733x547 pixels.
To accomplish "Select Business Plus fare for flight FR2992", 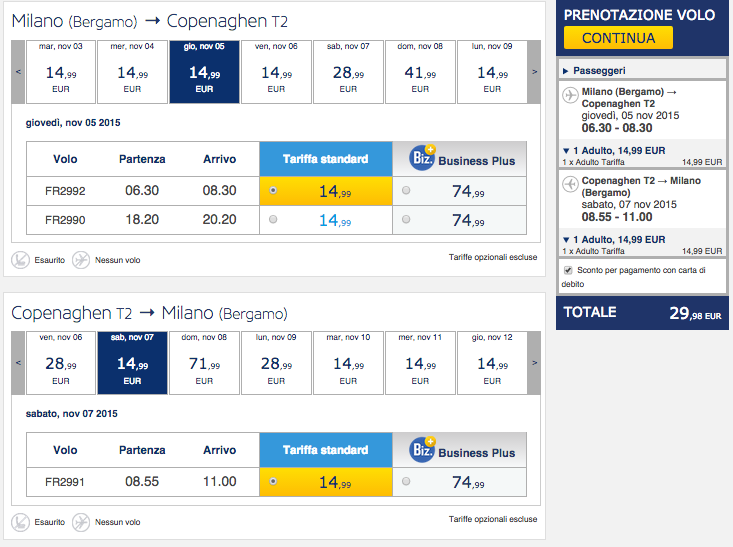I will click(406, 191).
